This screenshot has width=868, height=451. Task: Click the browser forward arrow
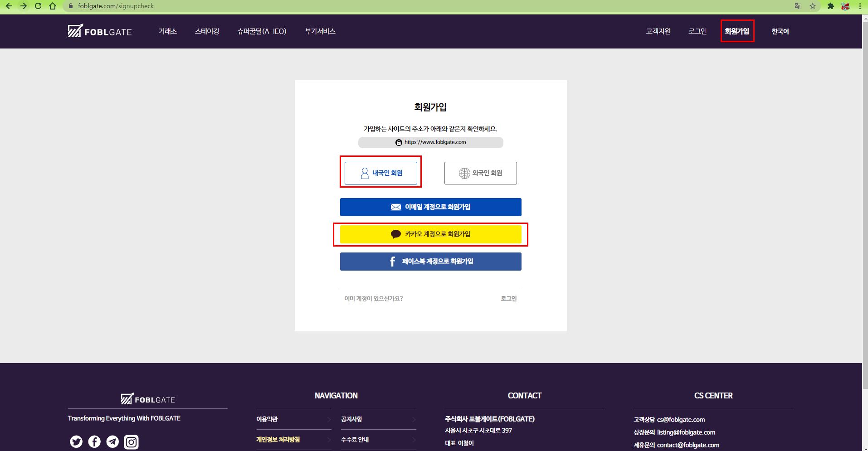(24, 6)
